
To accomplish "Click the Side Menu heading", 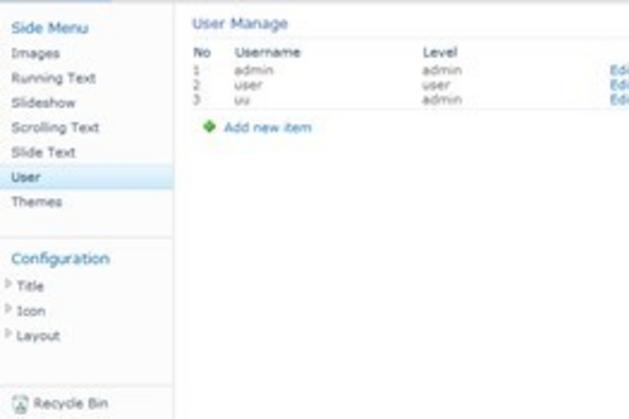I will [49, 28].
